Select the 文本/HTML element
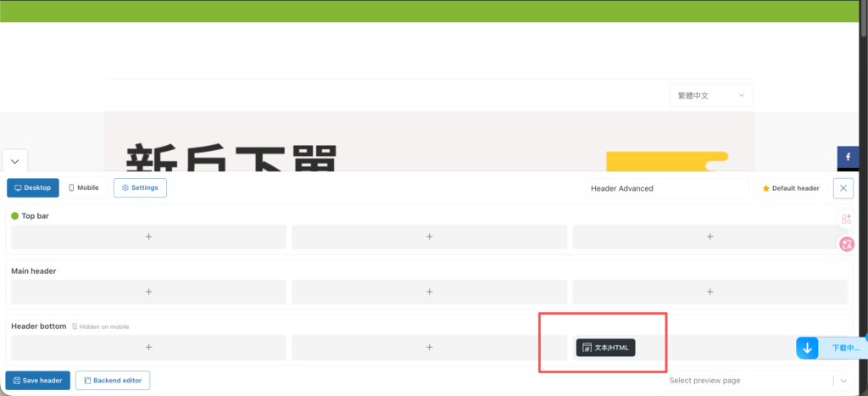868x396 pixels. (605, 348)
